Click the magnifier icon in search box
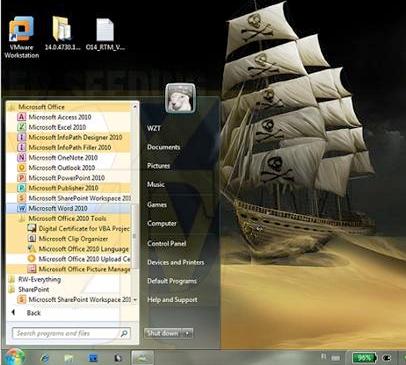The height and width of the screenshot is (365, 406). click(124, 333)
